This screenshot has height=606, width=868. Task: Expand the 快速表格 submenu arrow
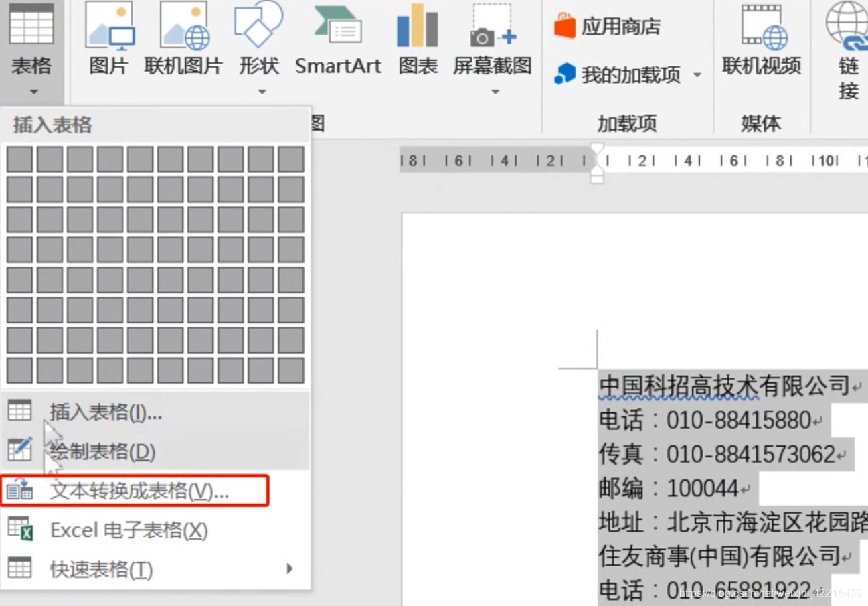(290, 569)
